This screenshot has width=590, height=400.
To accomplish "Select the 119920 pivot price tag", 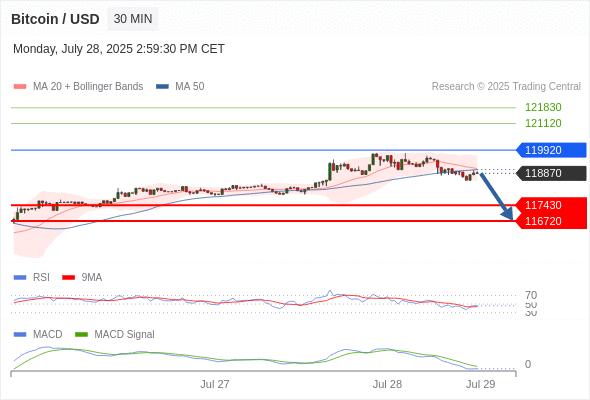I will click(x=551, y=150).
